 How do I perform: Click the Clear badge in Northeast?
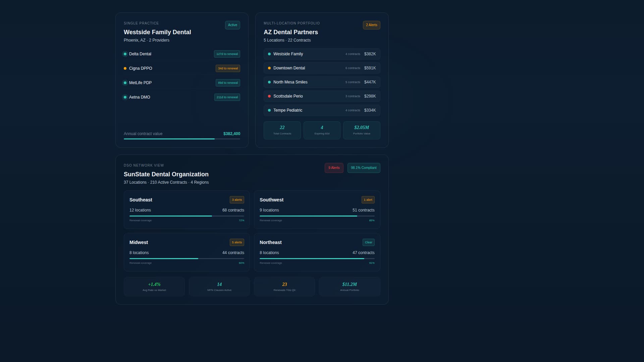pos(369,242)
